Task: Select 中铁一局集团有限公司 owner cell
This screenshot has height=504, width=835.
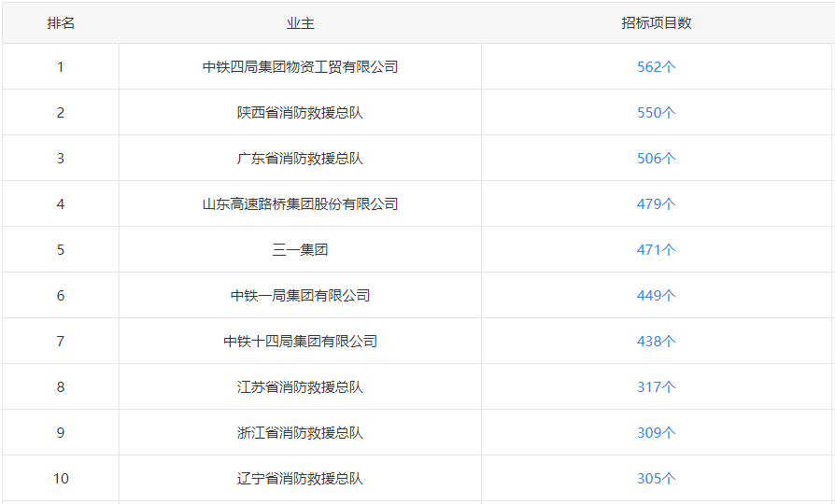Action: (301, 296)
